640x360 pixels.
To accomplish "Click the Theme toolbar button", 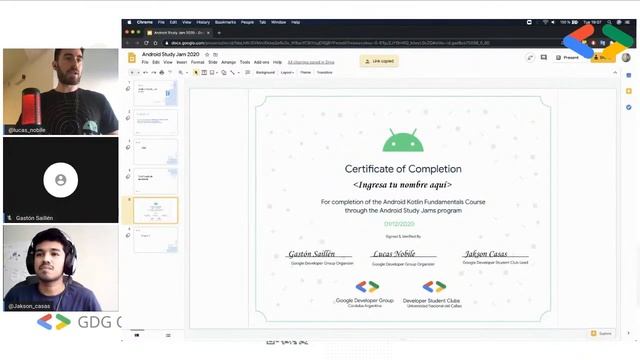I will point(305,72).
